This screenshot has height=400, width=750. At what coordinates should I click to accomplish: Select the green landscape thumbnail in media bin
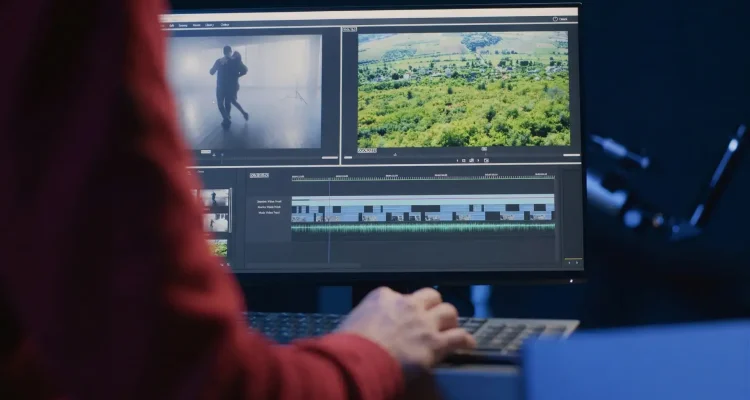pyautogui.click(x=218, y=248)
